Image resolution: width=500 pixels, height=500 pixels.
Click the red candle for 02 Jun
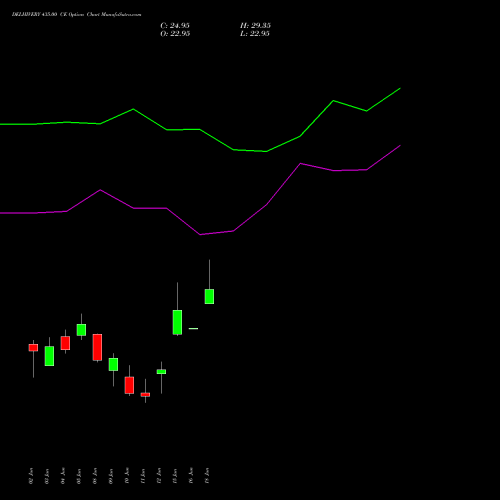pyautogui.click(x=33, y=348)
